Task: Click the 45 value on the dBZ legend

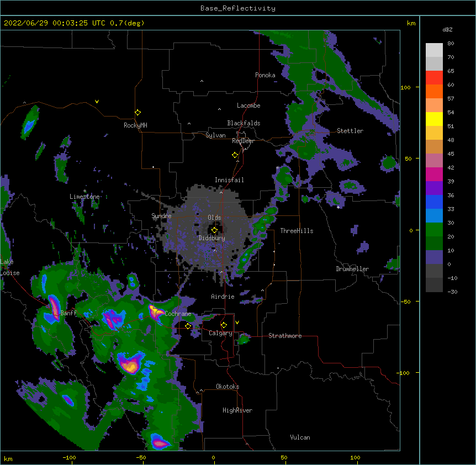Action: [451, 154]
